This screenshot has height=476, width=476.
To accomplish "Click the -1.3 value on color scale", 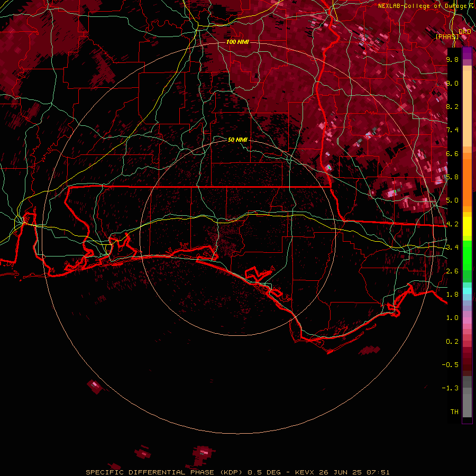I will [450, 388].
